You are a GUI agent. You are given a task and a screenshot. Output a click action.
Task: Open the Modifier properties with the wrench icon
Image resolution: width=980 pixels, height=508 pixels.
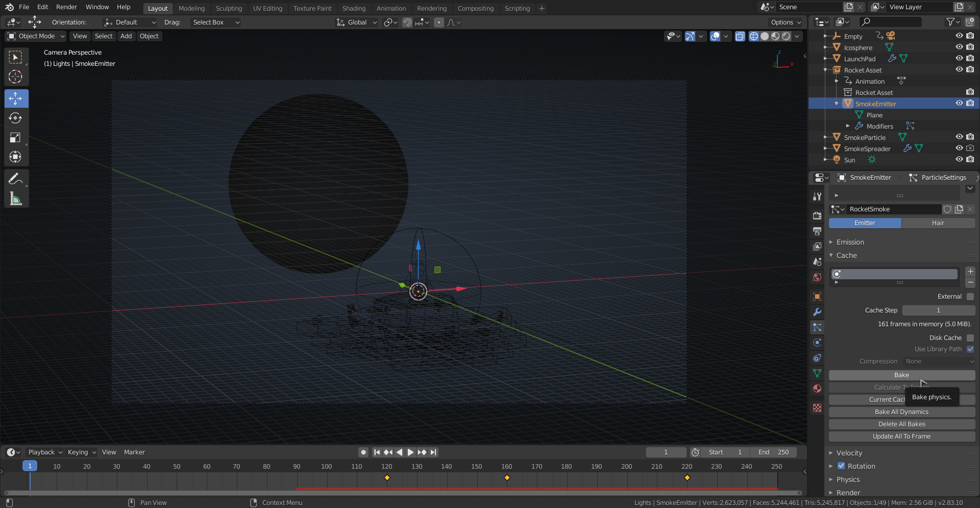[x=817, y=312]
